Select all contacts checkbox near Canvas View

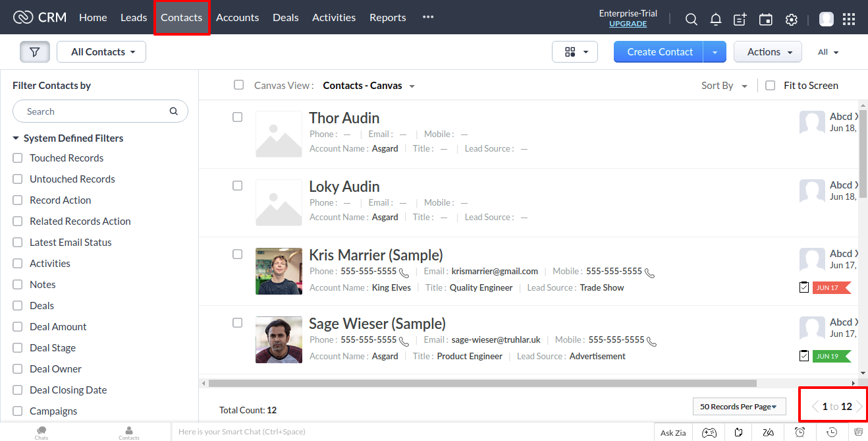[x=239, y=85]
